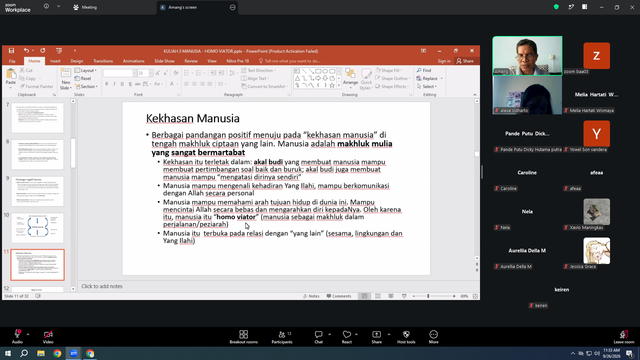Screen dimensions: 640x360
Task: Click the notes area 'Click to add notes'
Action: [x=102, y=286]
